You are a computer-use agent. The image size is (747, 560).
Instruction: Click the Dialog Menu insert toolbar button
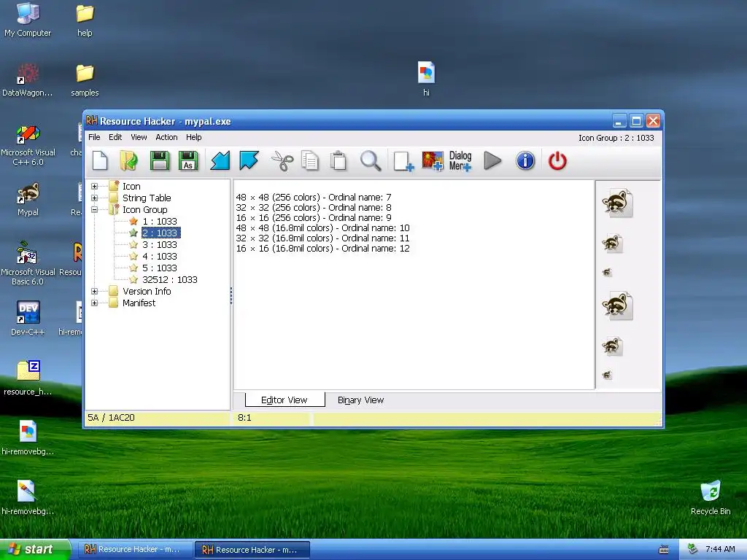click(x=460, y=161)
